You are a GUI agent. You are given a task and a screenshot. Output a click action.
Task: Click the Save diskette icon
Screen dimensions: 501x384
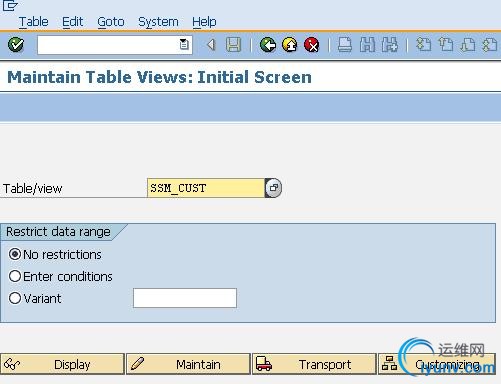[x=233, y=45]
